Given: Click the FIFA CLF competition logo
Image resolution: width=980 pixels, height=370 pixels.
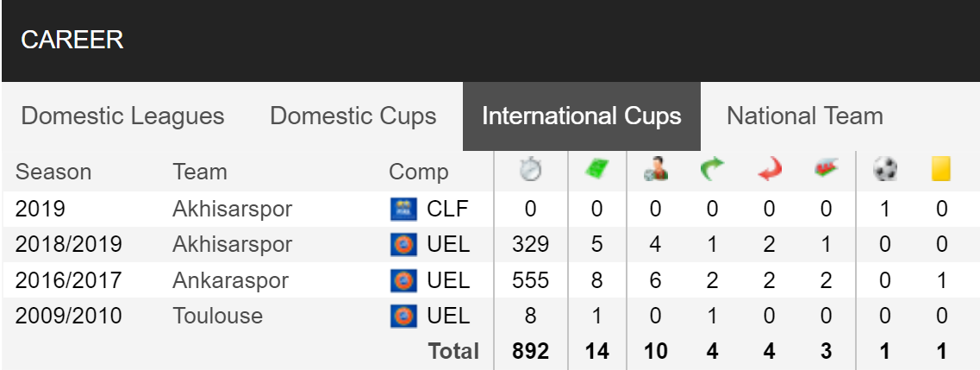Looking at the screenshot, I should point(403,210).
